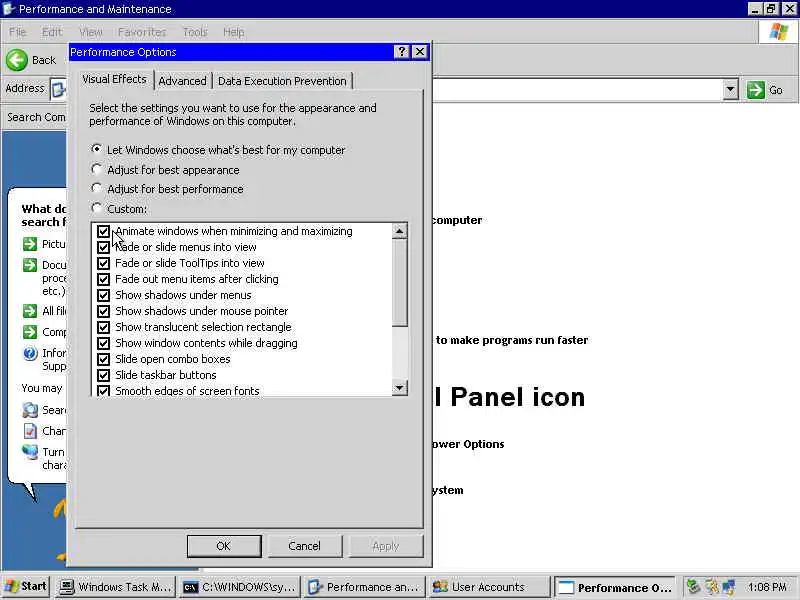
Task: Select the Custom radio option
Action: (96, 208)
